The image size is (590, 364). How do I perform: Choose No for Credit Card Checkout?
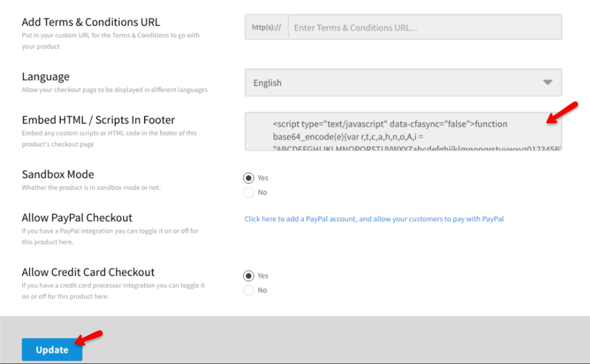(248, 290)
